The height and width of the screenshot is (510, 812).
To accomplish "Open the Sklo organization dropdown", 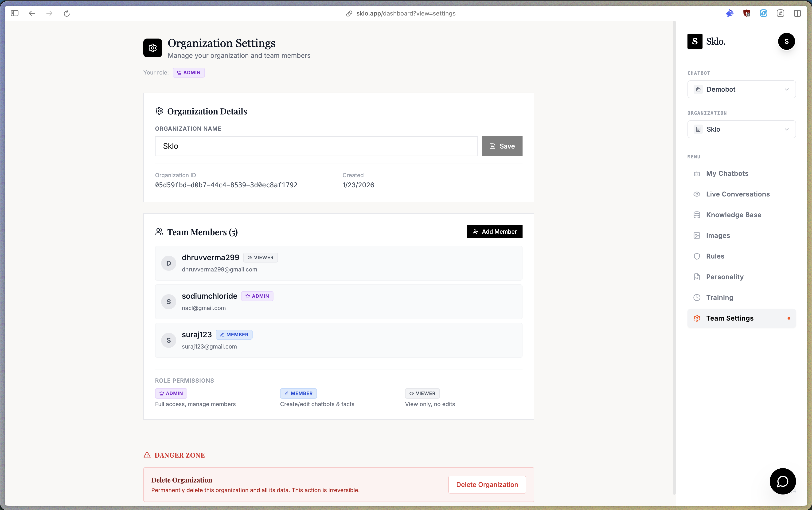I will 741,129.
